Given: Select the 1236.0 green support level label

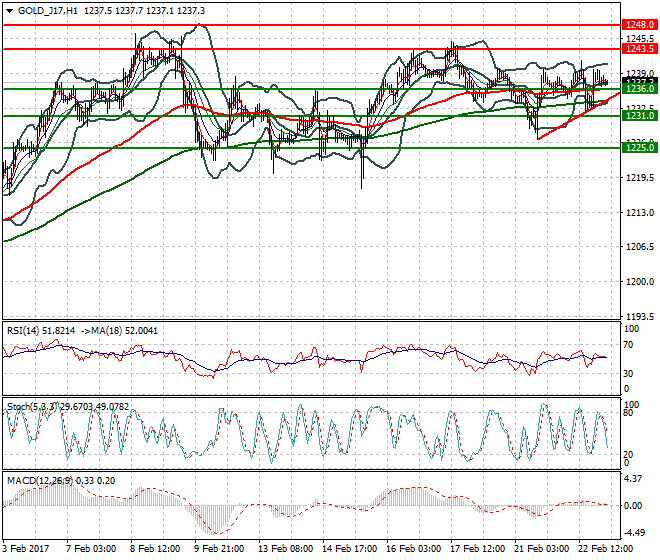Looking at the screenshot, I should 639,89.
